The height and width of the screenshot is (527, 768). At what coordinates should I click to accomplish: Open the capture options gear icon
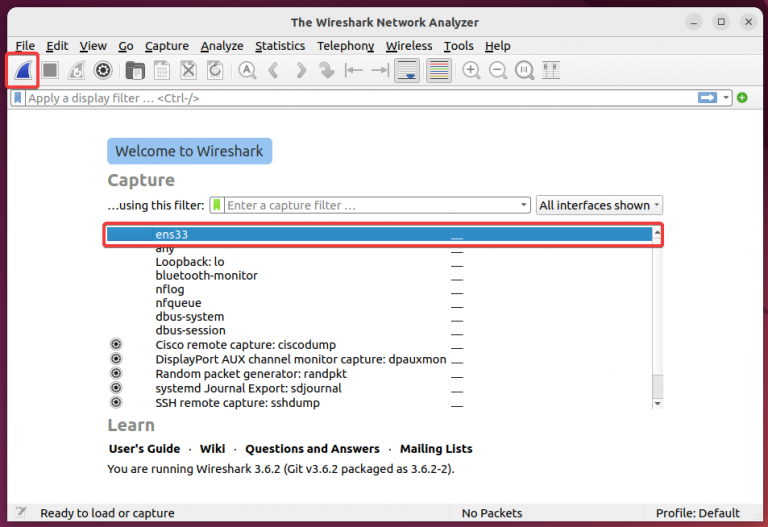[x=102, y=70]
